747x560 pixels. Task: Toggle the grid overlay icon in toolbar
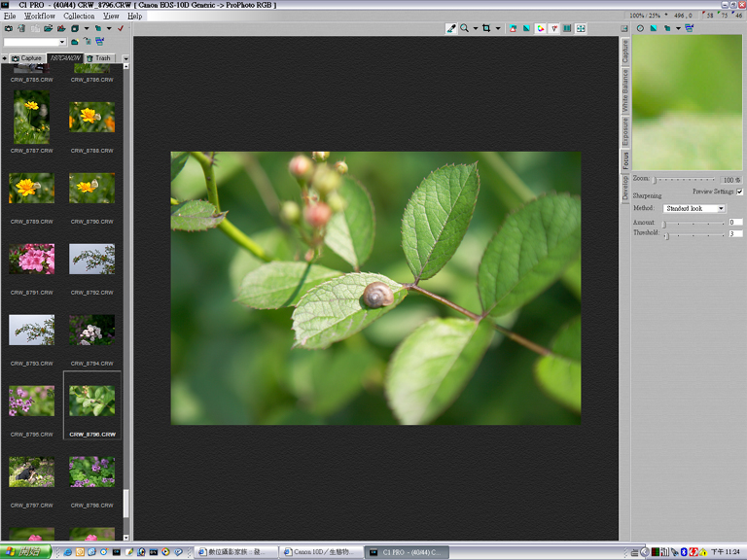coord(581,28)
